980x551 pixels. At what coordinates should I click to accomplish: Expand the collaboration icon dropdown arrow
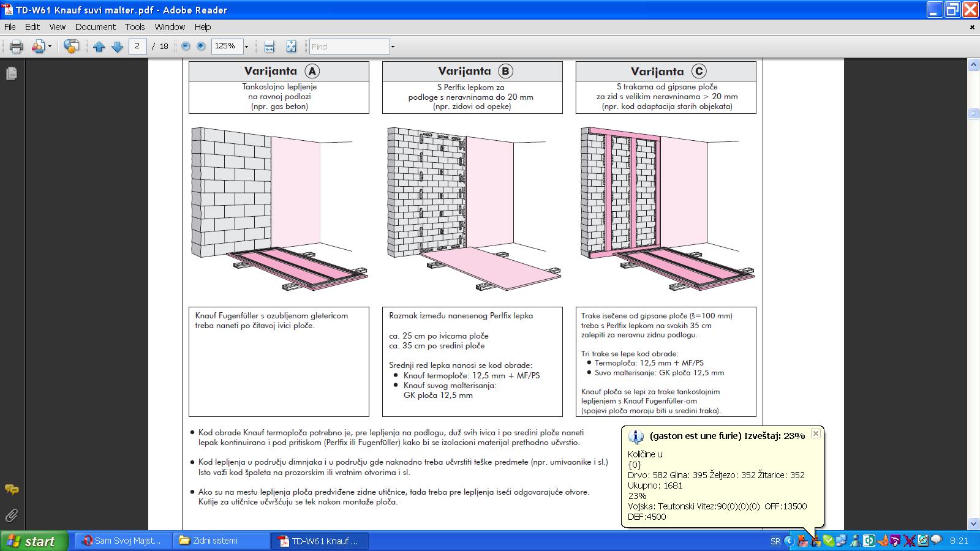pos(50,47)
